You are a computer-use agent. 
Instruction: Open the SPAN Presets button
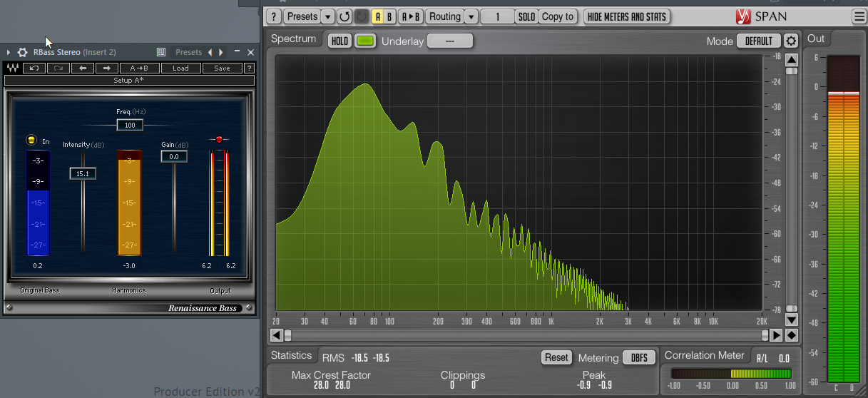(302, 16)
